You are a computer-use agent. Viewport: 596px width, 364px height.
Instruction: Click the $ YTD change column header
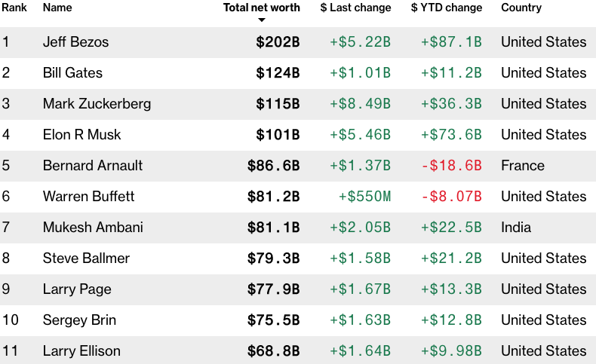(447, 8)
